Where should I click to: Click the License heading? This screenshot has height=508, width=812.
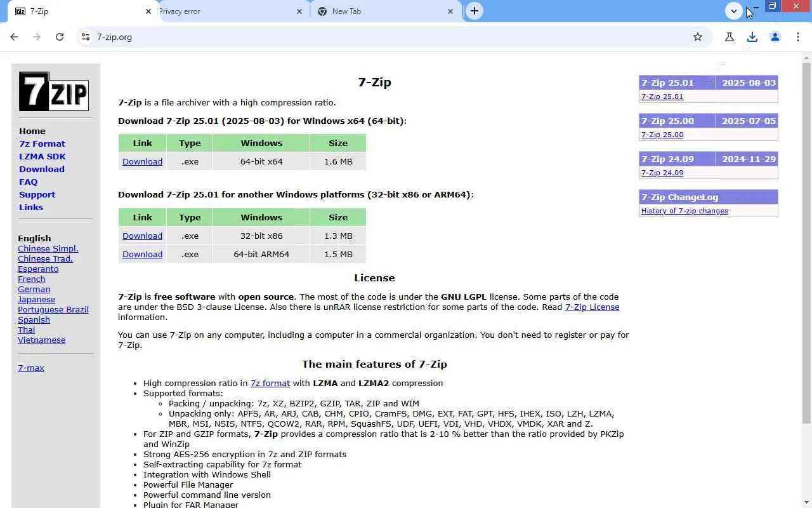[x=374, y=277]
